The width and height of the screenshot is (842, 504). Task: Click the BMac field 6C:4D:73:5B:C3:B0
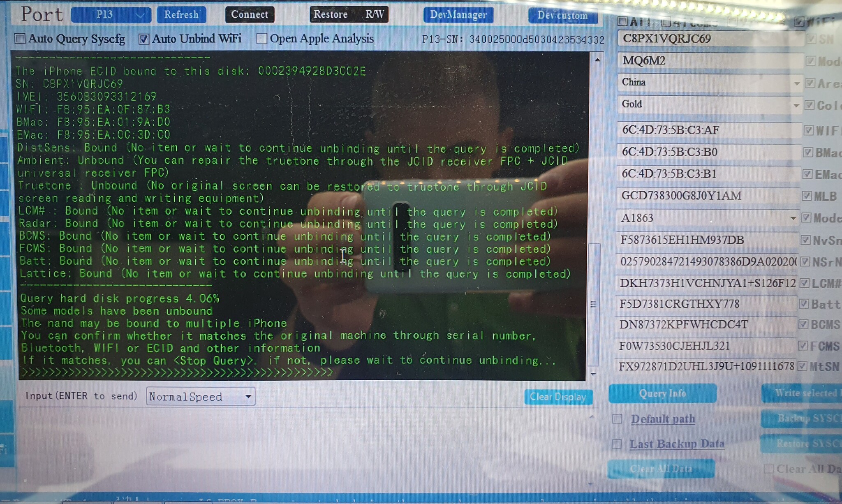click(709, 152)
